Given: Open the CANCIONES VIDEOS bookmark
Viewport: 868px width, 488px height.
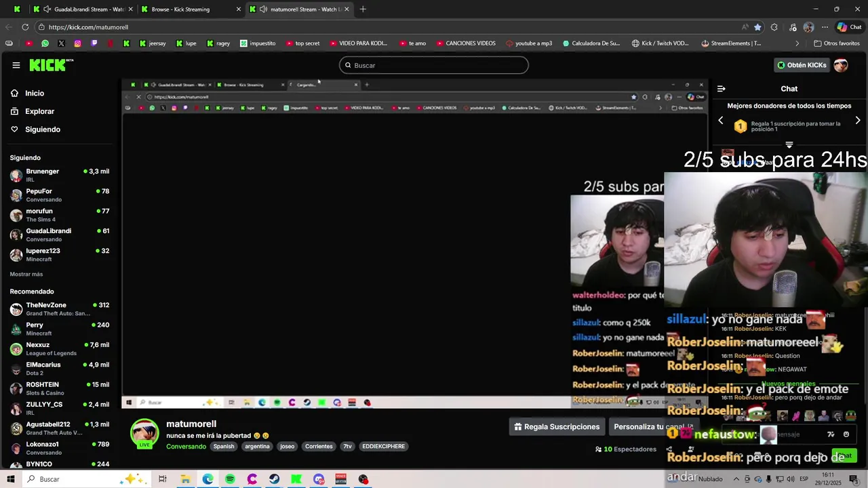Looking at the screenshot, I should pos(466,43).
